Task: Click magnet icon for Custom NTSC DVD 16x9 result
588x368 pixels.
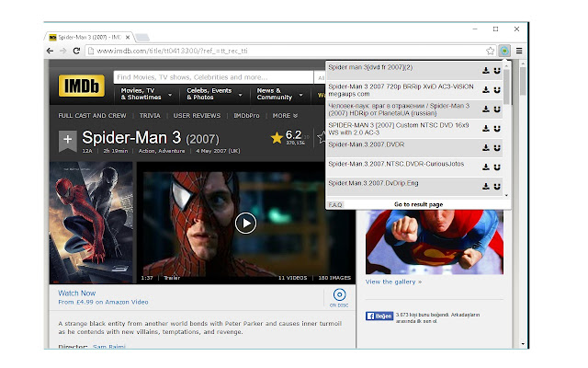Action: [x=497, y=129]
